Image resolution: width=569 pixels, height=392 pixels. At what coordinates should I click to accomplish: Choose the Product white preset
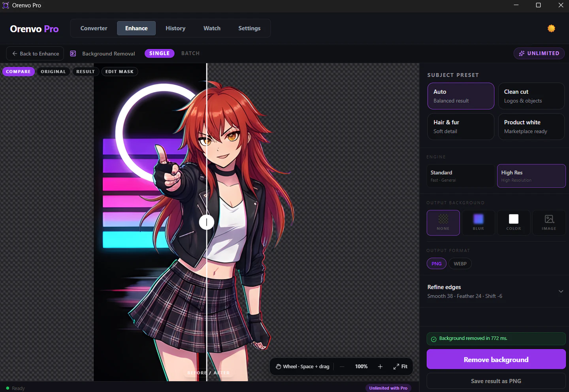click(531, 127)
